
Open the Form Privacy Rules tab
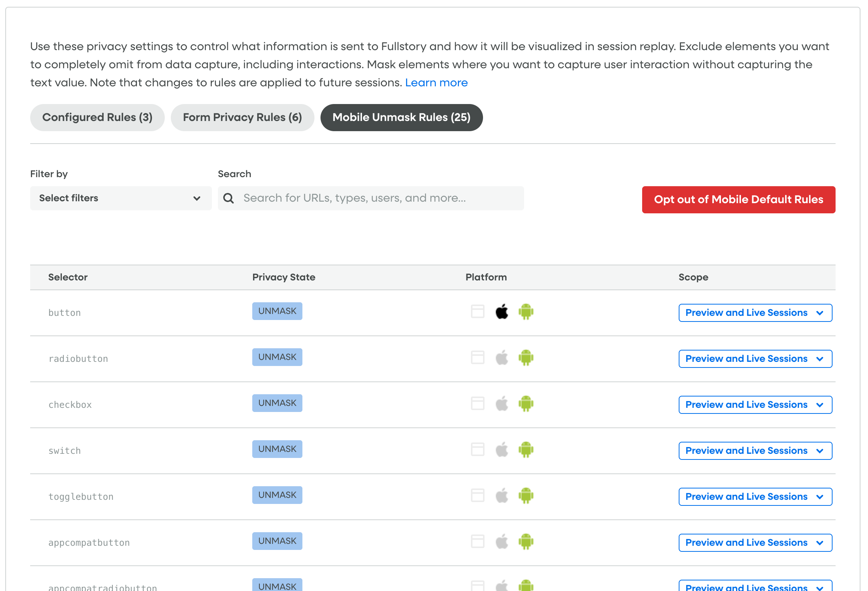[x=242, y=117]
